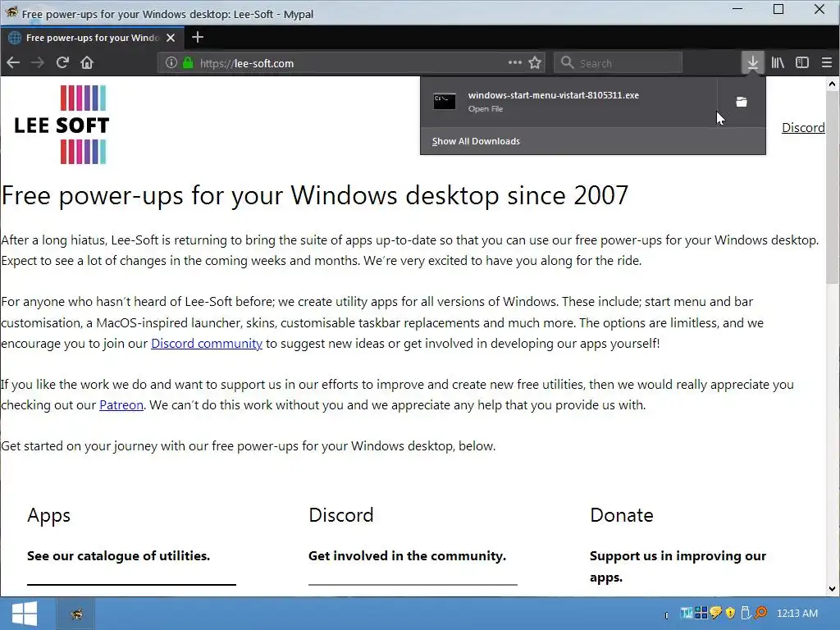Screen dimensions: 840x630
Task: Open page actions three-dot menu
Action: tap(515, 62)
